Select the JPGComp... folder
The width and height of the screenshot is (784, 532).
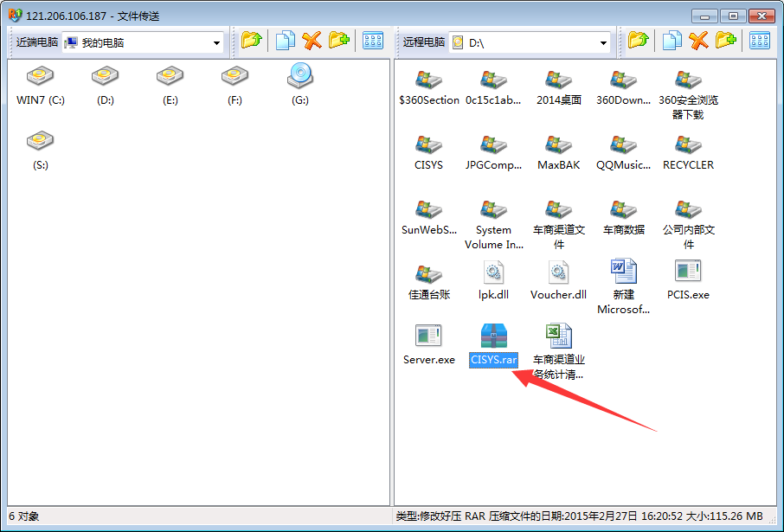[x=493, y=153]
